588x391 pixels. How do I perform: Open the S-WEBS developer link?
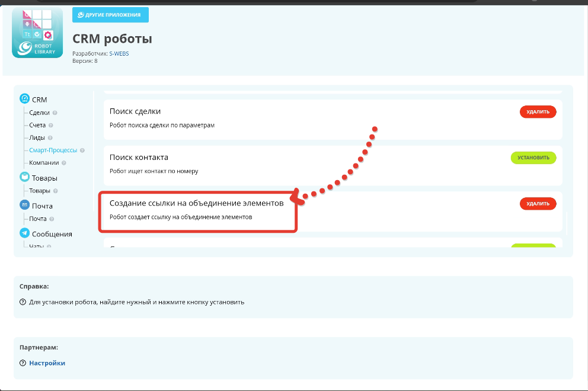pyautogui.click(x=119, y=53)
